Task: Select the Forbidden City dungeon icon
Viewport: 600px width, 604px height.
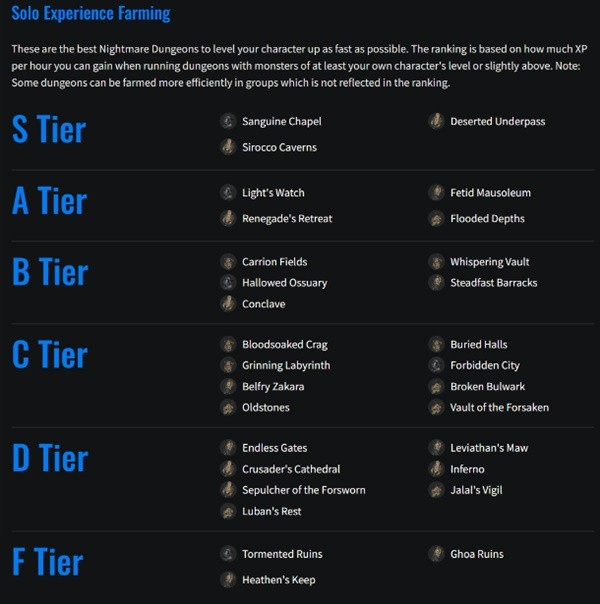Action: point(436,365)
